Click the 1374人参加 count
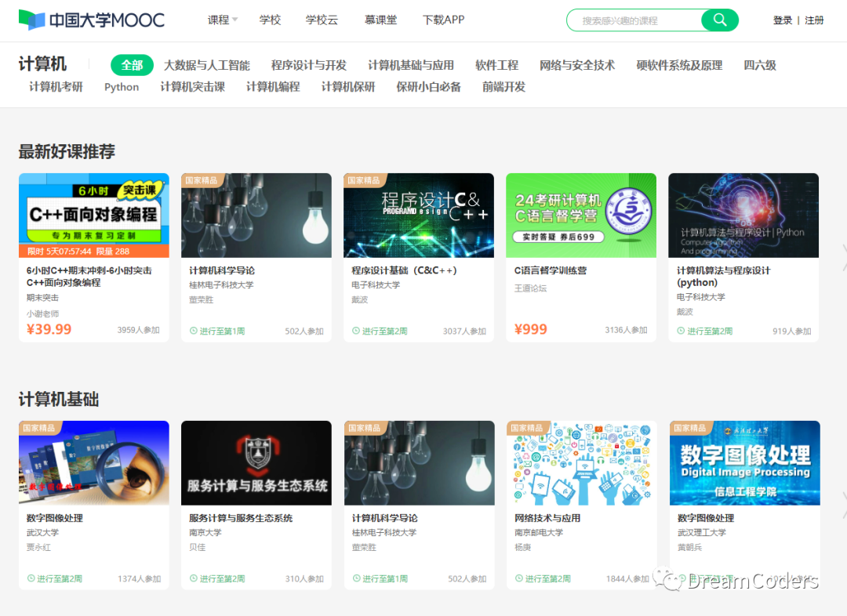This screenshot has width=847, height=616. click(140, 578)
